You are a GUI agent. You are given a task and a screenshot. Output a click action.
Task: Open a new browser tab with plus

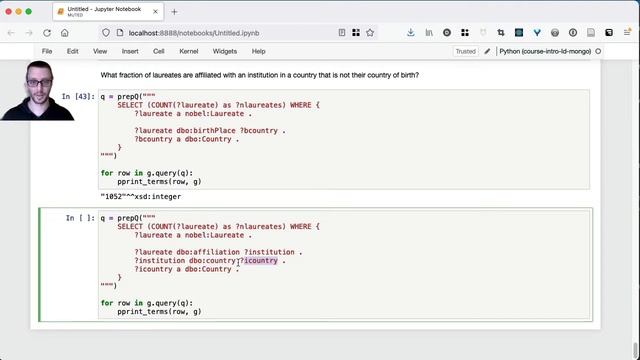(174, 12)
